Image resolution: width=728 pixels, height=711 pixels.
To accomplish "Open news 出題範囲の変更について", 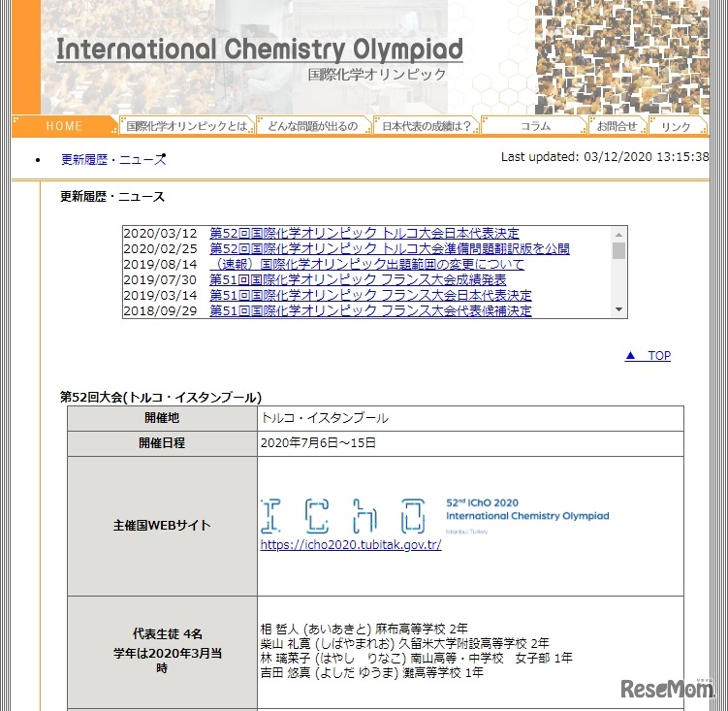I will 366,264.
